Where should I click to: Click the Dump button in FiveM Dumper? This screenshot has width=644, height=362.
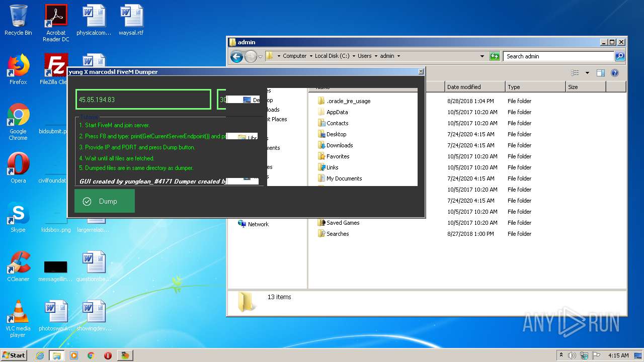105,201
